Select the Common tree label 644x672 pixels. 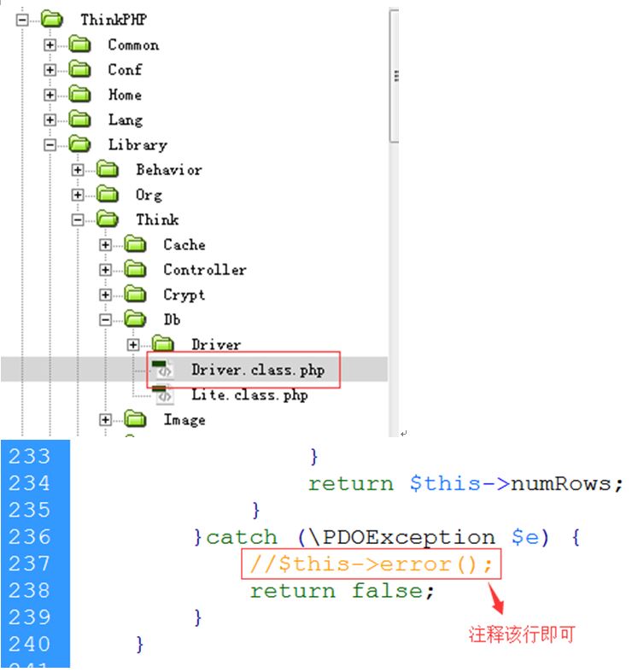[133, 44]
